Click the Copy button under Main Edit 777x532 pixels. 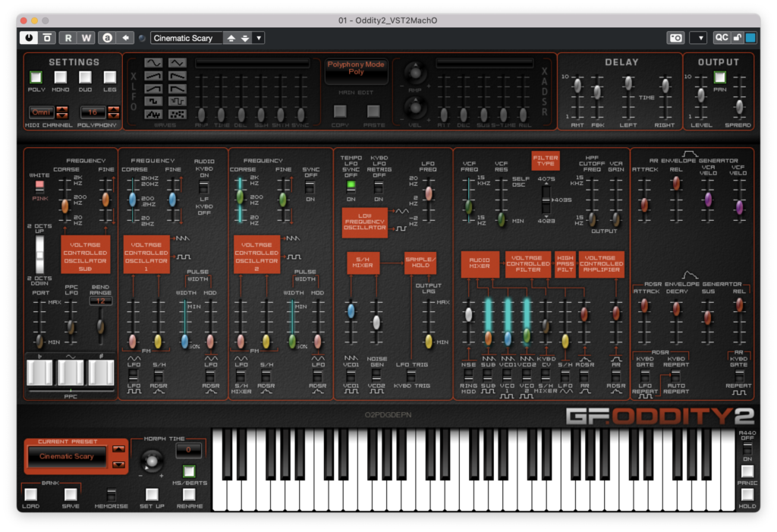coord(340,111)
